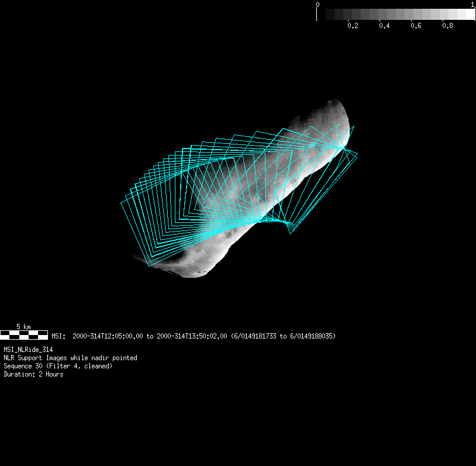Image resolution: width=476 pixels, height=466 pixels.
Task: Click the MSI end time 2000-314T13:50:02.00
Action: pos(192,336)
